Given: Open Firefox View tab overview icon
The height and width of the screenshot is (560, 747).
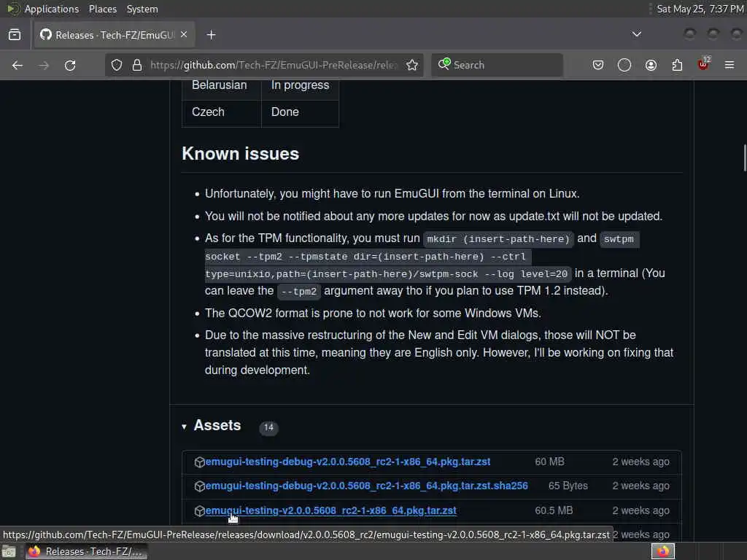Looking at the screenshot, I should (x=15, y=35).
